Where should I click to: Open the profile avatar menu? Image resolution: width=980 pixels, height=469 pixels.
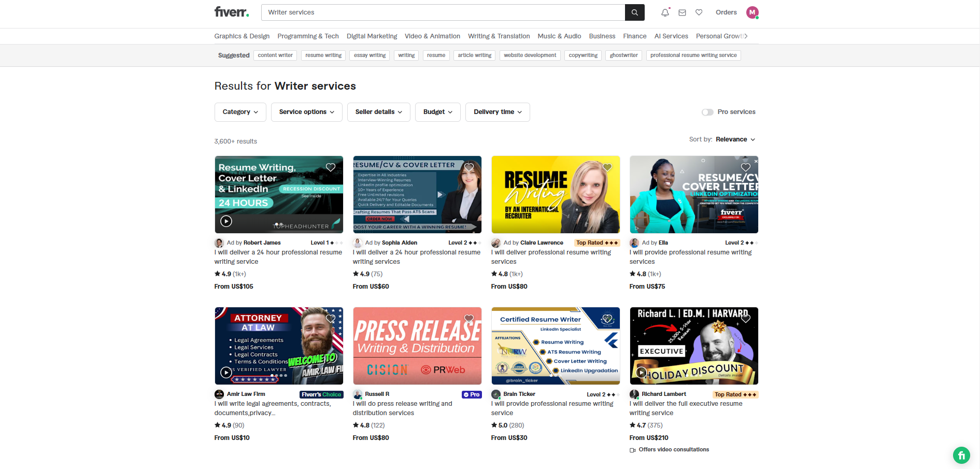[x=752, y=12]
